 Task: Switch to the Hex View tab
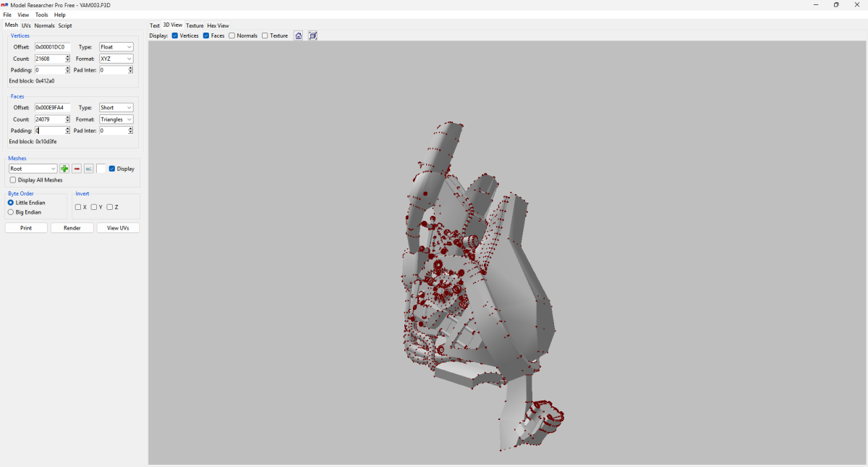(218, 25)
